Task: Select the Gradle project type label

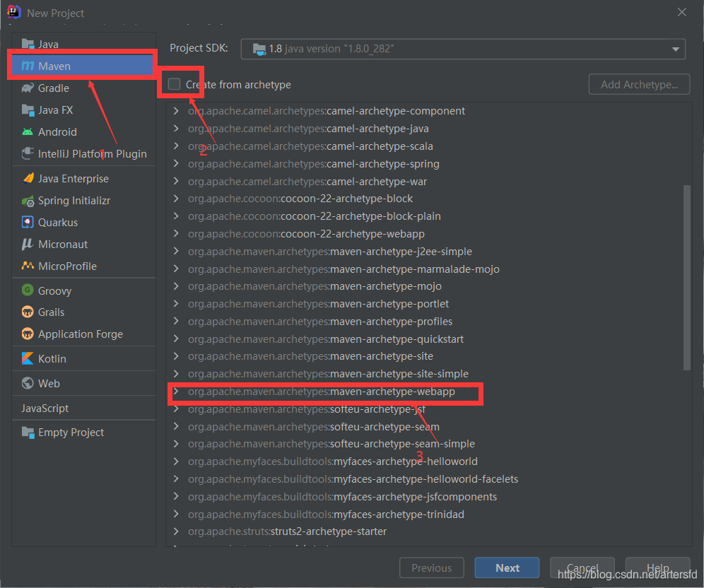Action: [54, 88]
